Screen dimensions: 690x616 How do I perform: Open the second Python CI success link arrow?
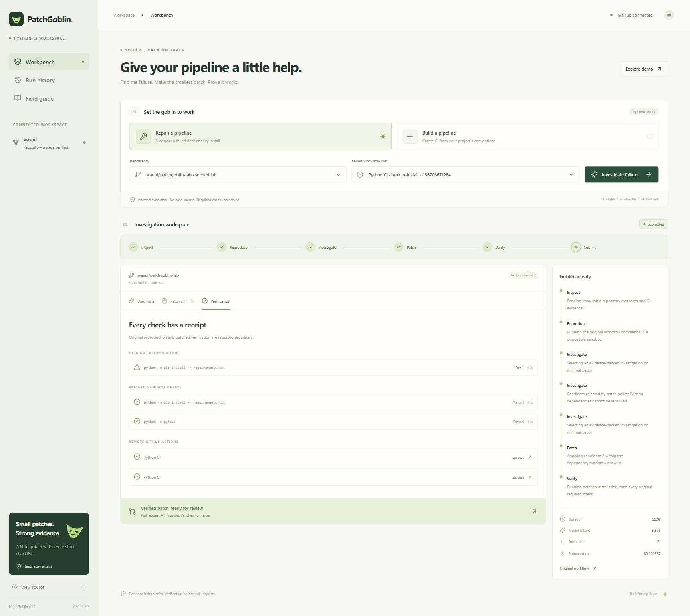point(530,477)
